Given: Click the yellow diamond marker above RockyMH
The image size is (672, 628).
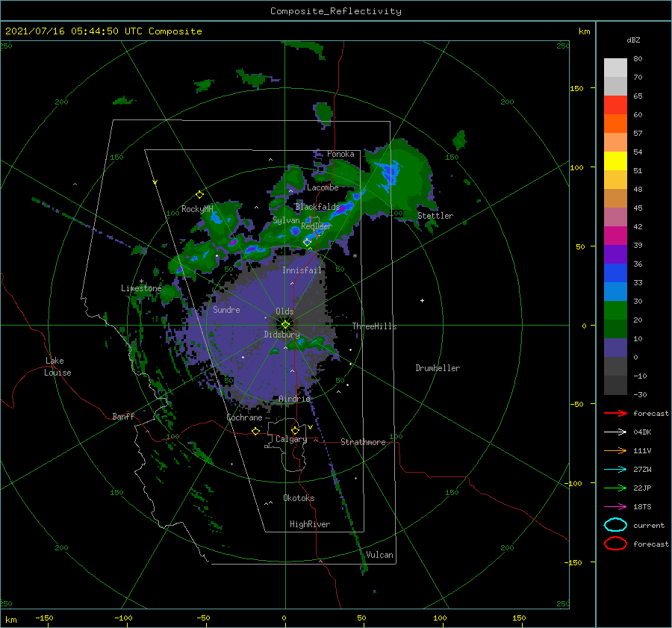Looking at the screenshot, I should pyautogui.click(x=199, y=195).
